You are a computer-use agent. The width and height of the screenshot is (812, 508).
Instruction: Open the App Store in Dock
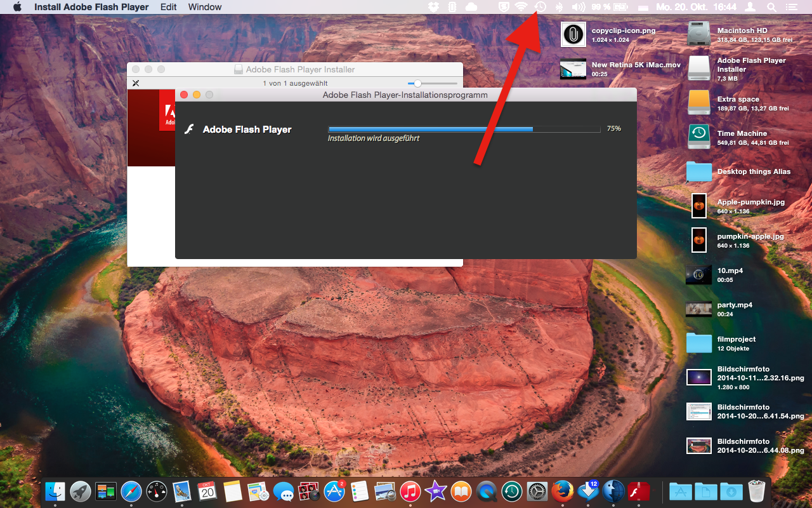(334, 491)
